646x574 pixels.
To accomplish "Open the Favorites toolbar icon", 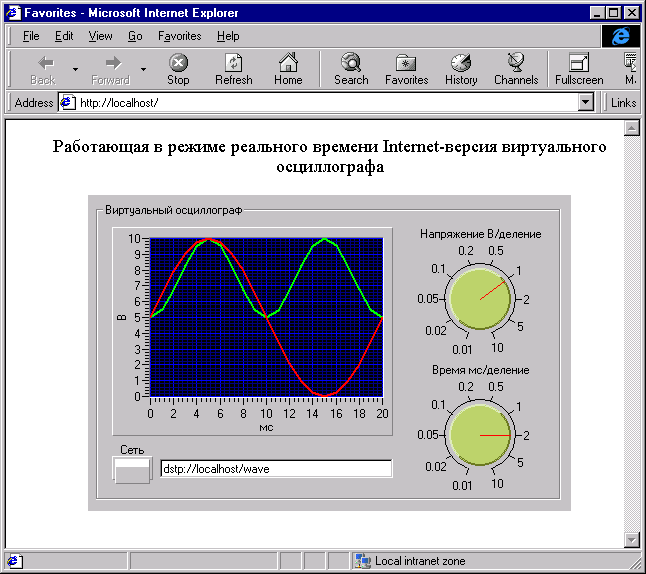I will point(406,63).
